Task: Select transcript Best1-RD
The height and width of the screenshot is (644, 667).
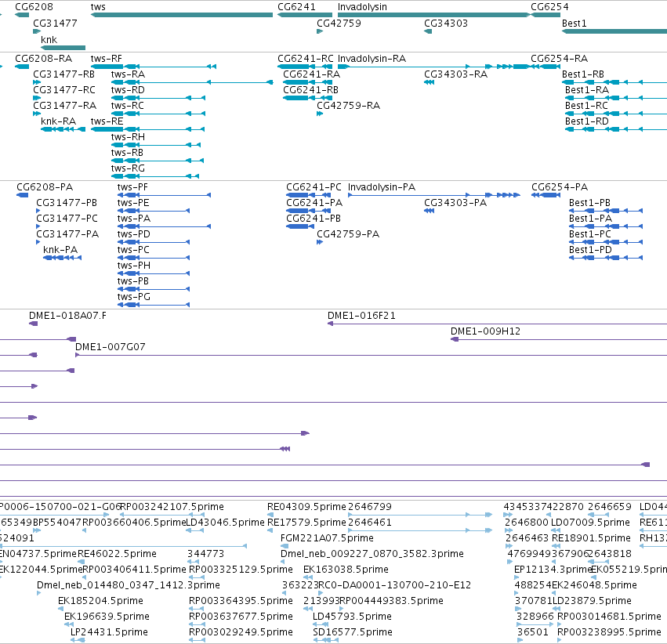Action: coord(616,129)
